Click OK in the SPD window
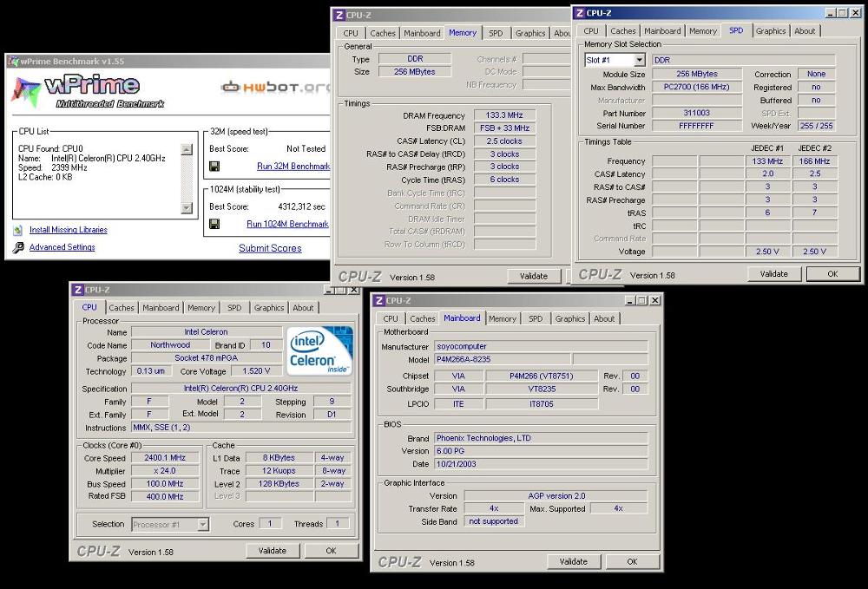Viewport: 868px width, 589px height. (x=832, y=274)
